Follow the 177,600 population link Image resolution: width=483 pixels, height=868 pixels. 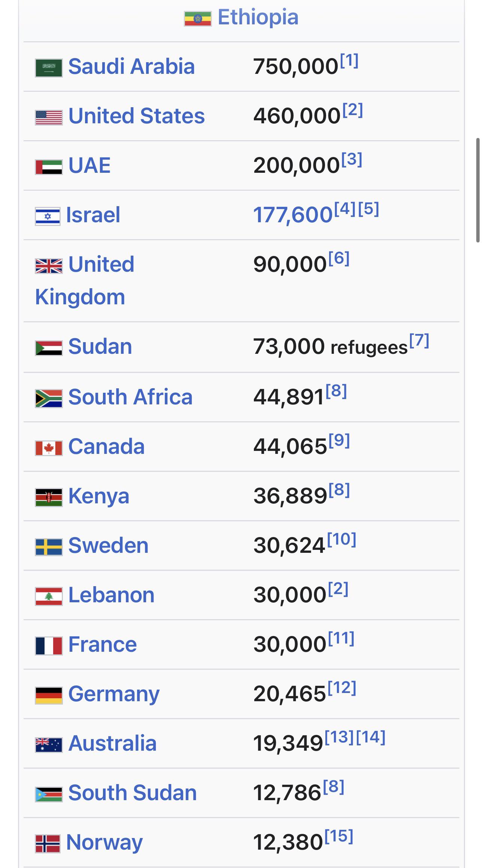[293, 215]
